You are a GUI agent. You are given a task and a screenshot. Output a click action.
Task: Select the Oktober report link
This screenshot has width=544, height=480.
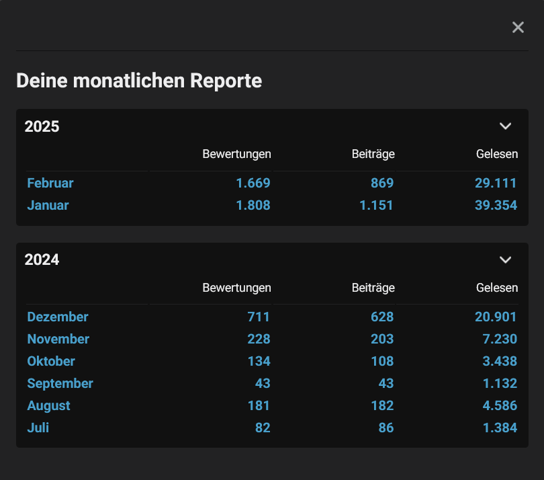51,361
